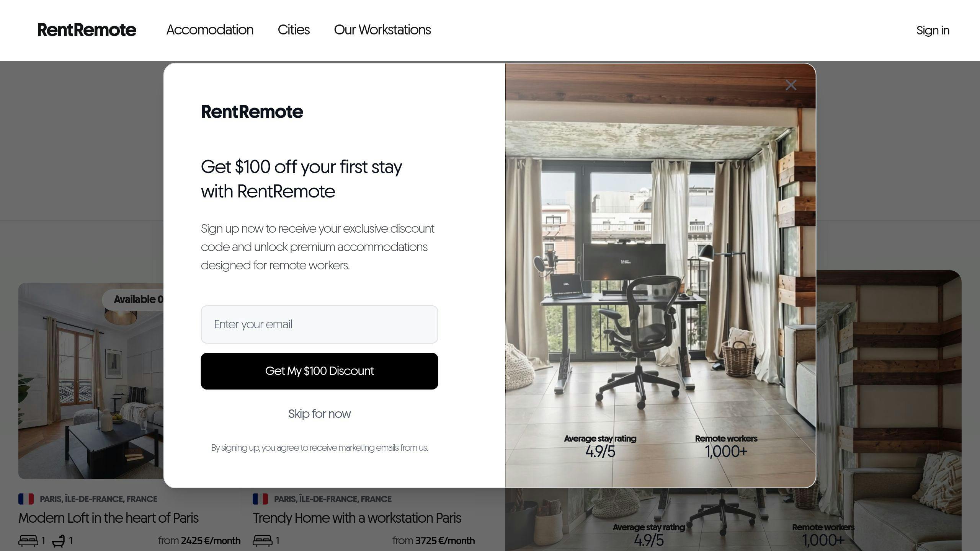
Task: Click Get My $100 Discount button
Action: pos(320,371)
